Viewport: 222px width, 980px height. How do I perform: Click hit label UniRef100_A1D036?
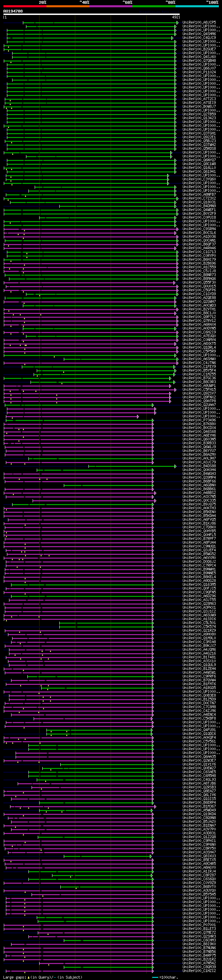pos(199,237)
